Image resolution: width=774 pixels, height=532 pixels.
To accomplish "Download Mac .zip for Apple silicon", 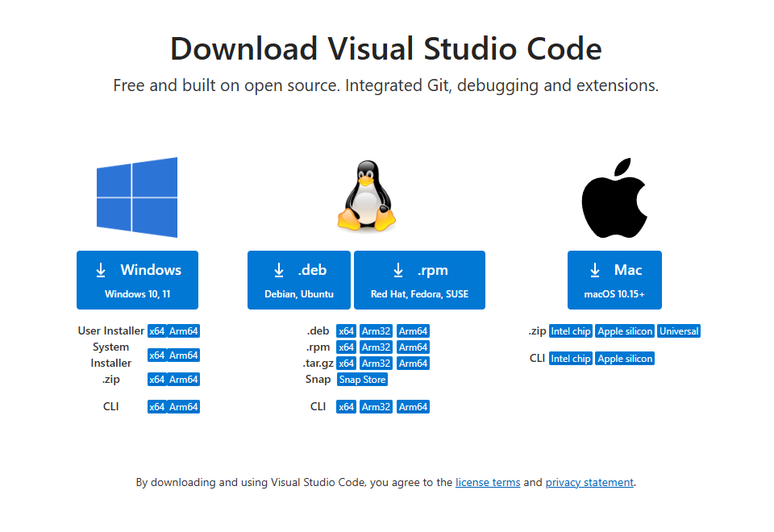I will coord(625,331).
